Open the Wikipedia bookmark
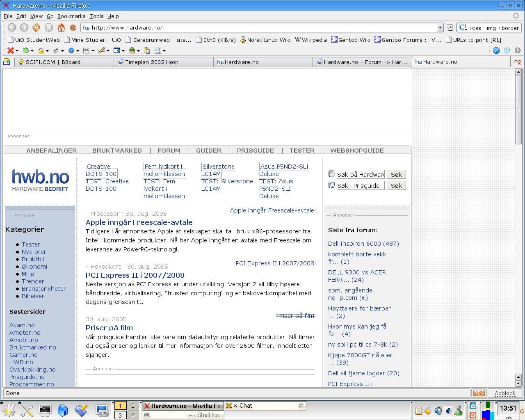This screenshot has height=420, width=525. [310, 40]
